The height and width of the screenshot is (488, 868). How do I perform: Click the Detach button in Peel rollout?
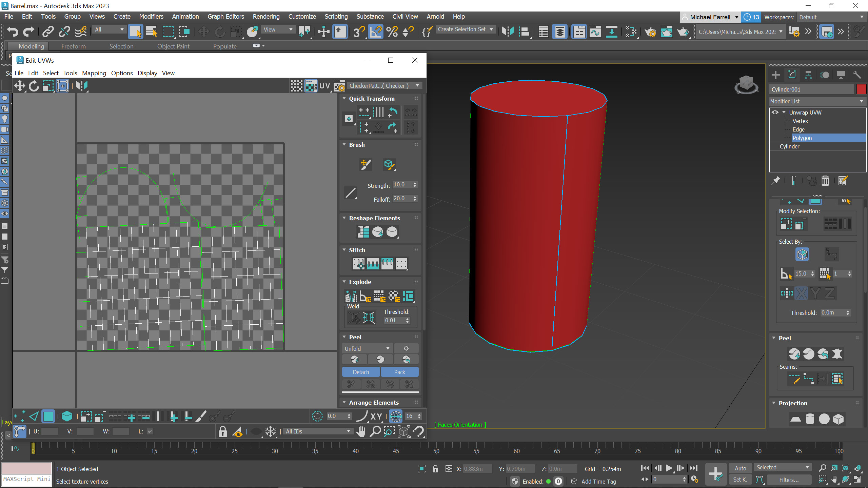360,372
